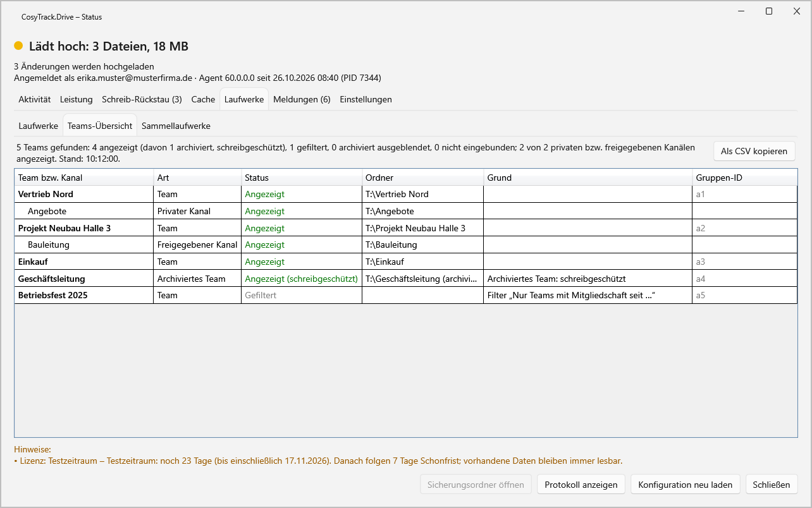Copy the table via Als CSV kopieren
The image size is (812, 508).
(x=754, y=151)
